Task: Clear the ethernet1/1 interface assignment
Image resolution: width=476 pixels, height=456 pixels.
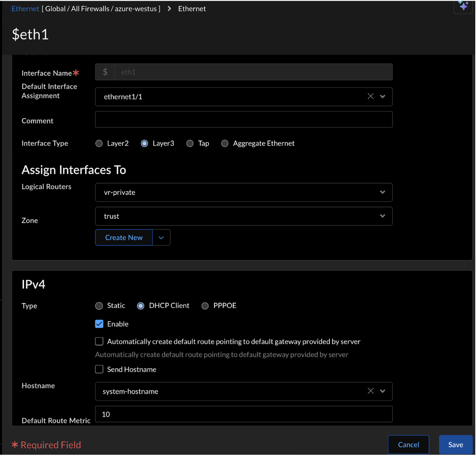Action: [371, 96]
